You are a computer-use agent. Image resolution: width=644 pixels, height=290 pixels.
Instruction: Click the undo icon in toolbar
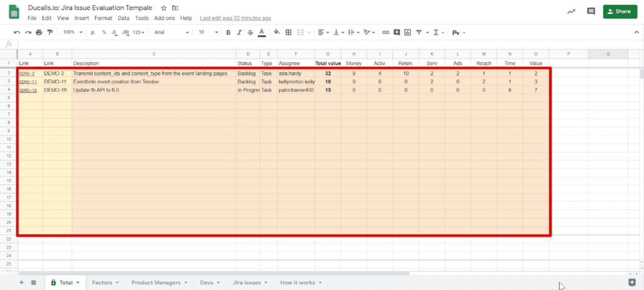(17, 32)
